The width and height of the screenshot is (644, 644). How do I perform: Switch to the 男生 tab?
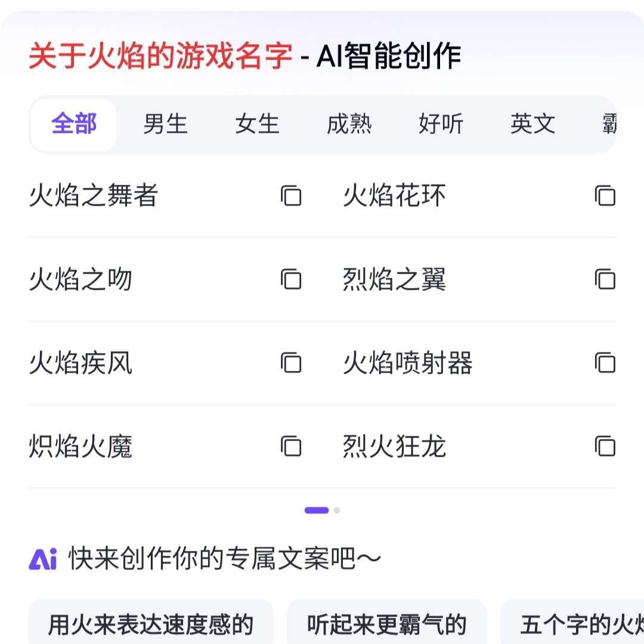165,125
